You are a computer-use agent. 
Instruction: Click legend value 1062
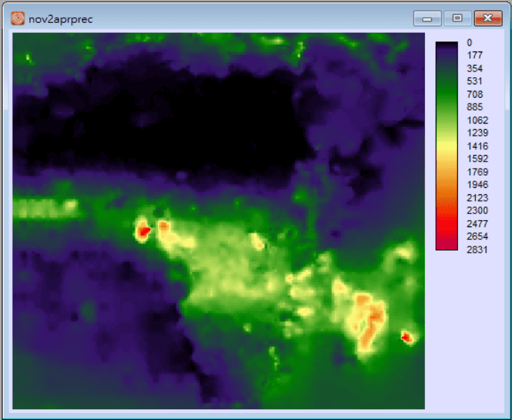coord(478,120)
